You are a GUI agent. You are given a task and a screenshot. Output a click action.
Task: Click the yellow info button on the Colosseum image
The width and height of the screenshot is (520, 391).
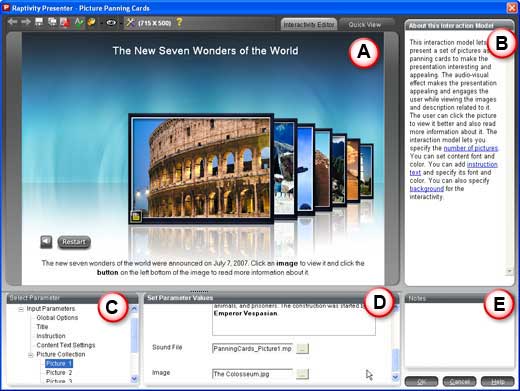tap(136, 216)
